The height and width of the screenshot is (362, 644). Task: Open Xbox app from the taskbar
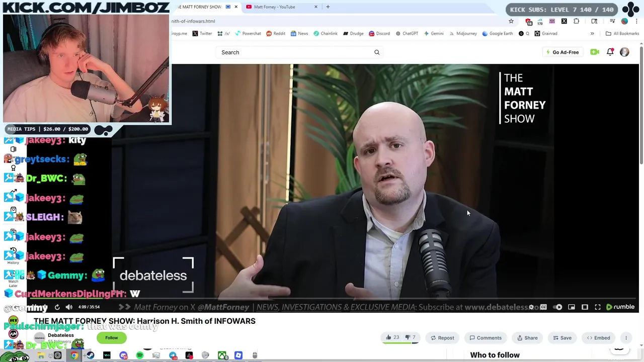point(222,355)
